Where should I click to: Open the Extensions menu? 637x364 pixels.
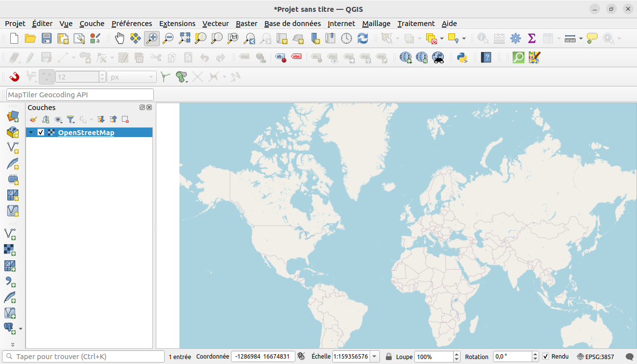(x=177, y=24)
